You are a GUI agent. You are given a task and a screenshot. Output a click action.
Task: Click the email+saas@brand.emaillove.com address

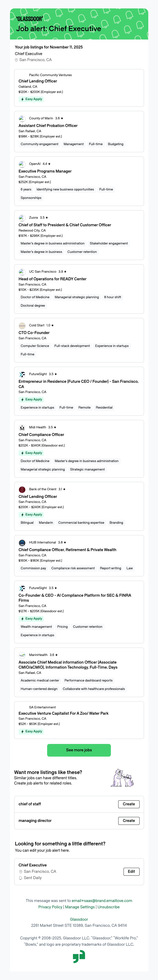click(x=102, y=900)
